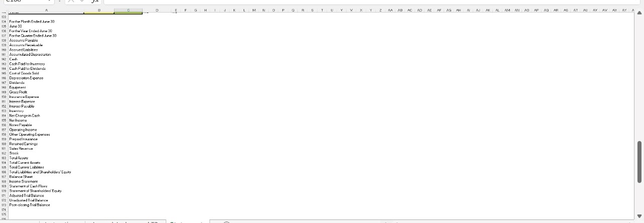Select the 'Income Statement' cell
The height and width of the screenshot is (223, 644).
46,181
